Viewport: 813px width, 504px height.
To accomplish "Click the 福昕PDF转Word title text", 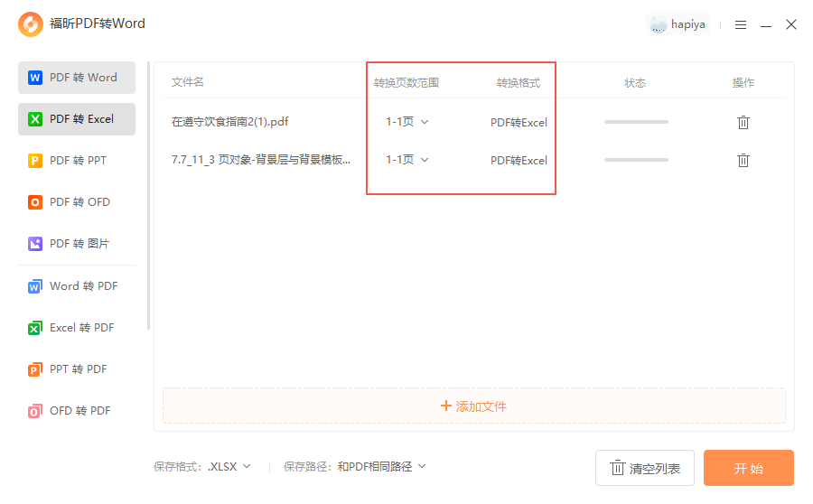I will click(98, 23).
